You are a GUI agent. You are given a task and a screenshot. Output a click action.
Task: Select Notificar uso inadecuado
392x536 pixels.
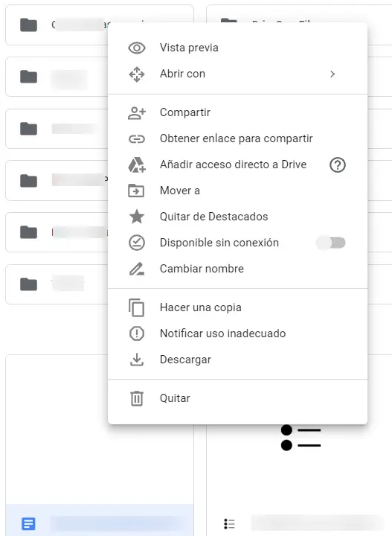point(238,334)
